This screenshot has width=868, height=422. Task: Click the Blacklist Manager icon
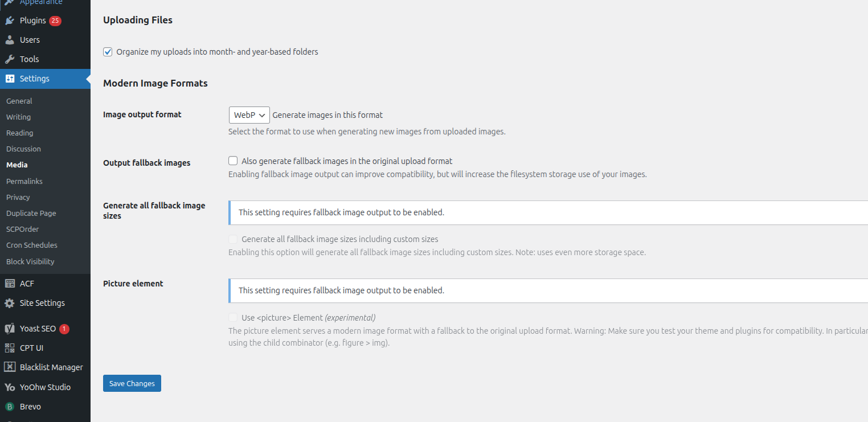10,367
